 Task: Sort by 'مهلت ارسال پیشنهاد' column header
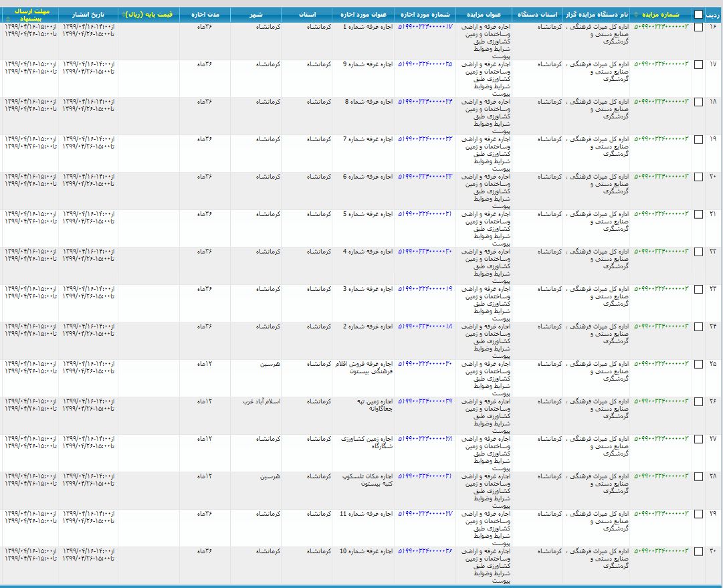(30, 15)
